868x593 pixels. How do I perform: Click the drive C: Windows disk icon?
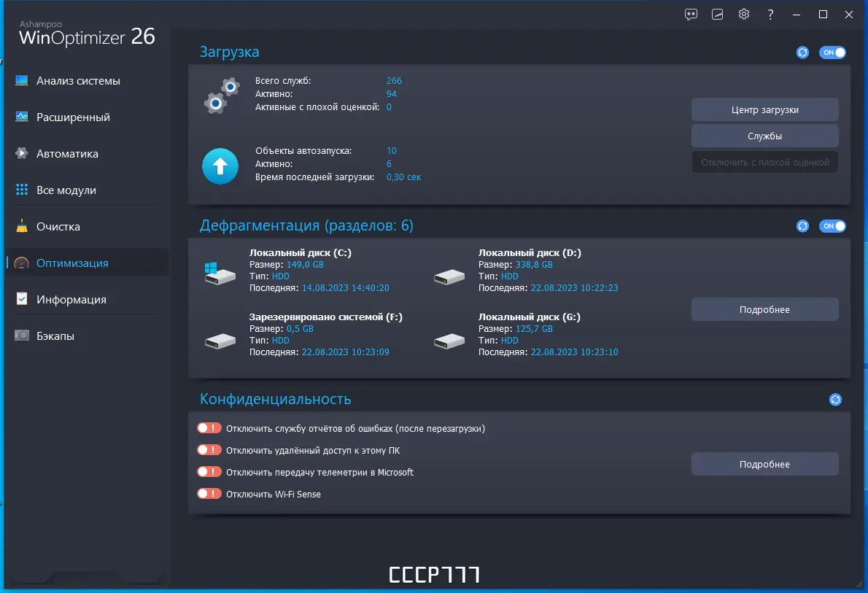click(x=220, y=274)
